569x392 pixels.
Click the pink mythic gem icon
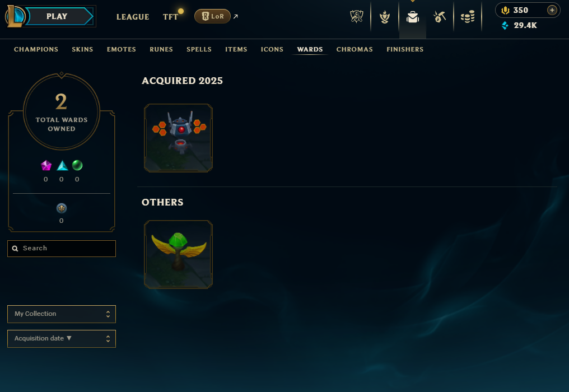[46, 166]
